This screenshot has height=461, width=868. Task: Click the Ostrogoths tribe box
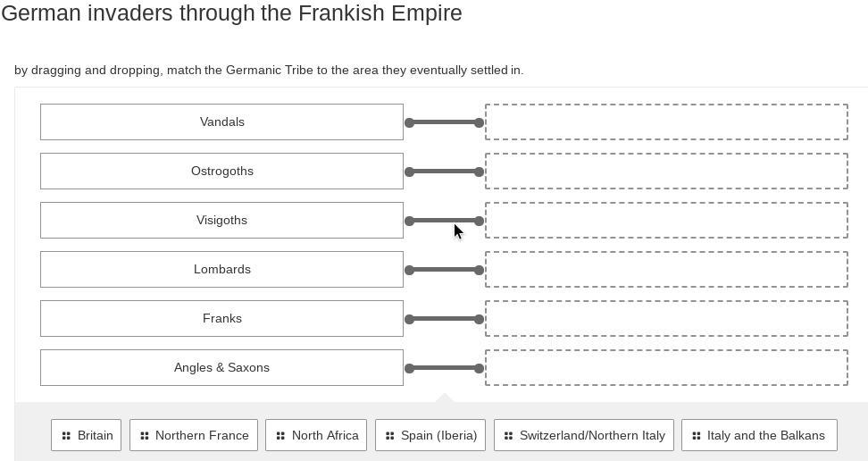pyautogui.click(x=222, y=172)
